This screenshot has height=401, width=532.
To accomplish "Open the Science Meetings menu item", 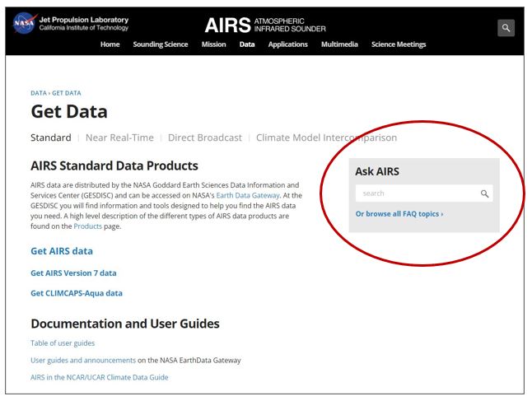I will (x=399, y=44).
